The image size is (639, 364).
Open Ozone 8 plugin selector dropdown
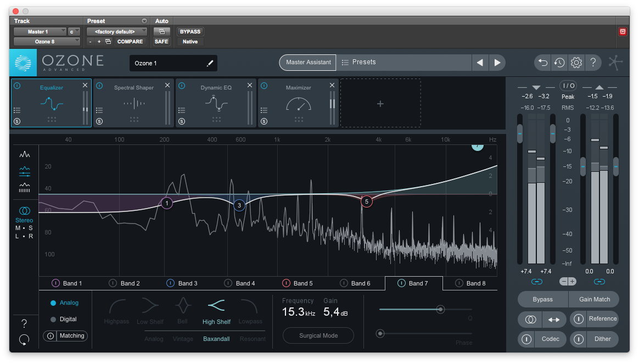coord(47,42)
